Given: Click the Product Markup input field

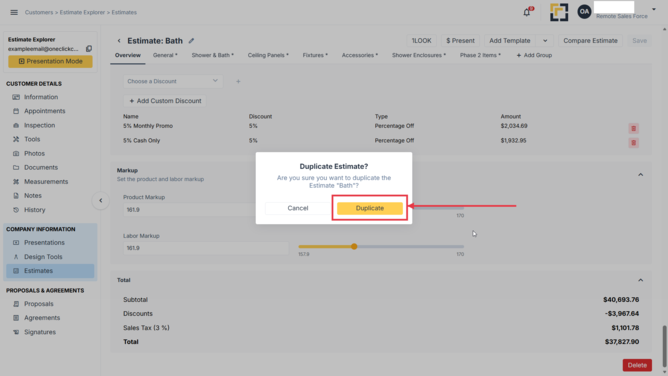Looking at the screenshot, I should click(x=189, y=210).
